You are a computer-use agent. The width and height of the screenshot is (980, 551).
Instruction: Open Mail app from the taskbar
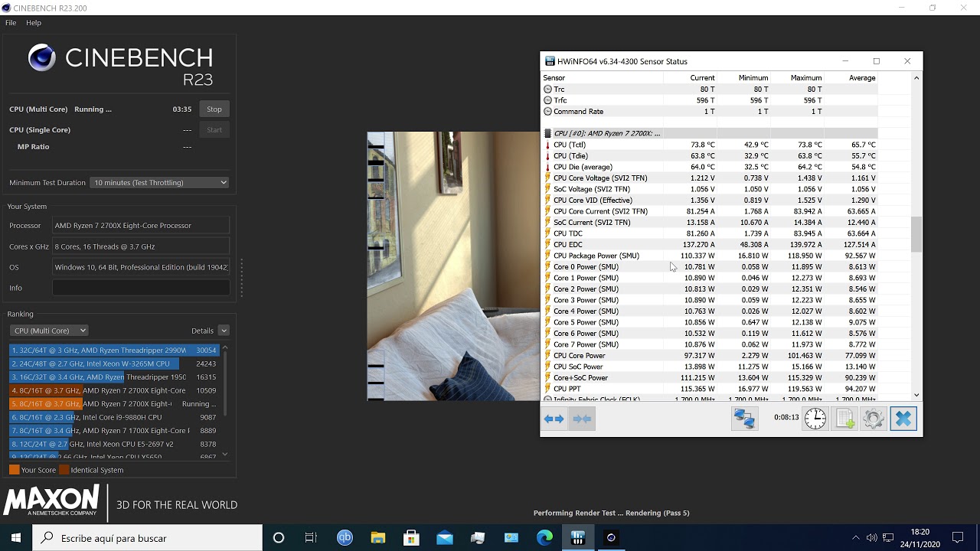click(x=445, y=538)
